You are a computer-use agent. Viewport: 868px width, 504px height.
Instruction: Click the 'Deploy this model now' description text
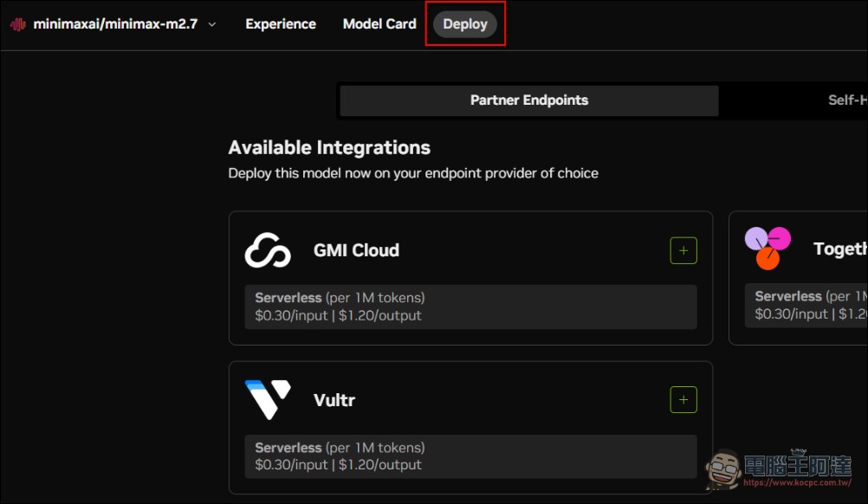click(413, 173)
